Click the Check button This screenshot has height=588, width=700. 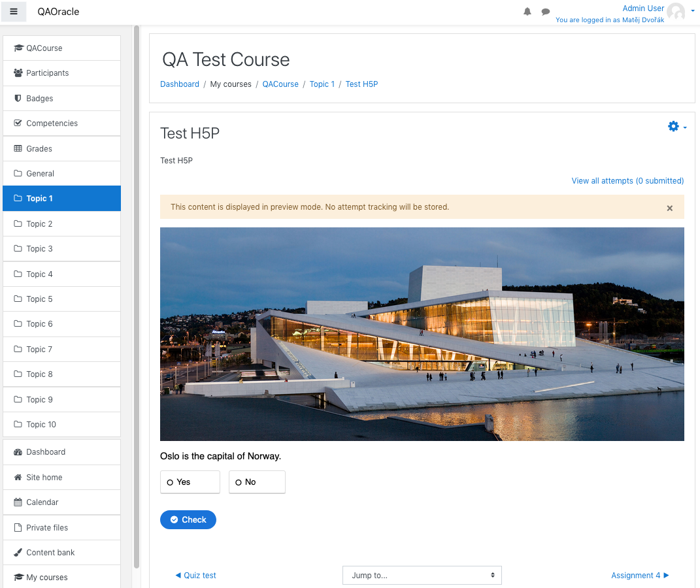[x=188, y=520]
